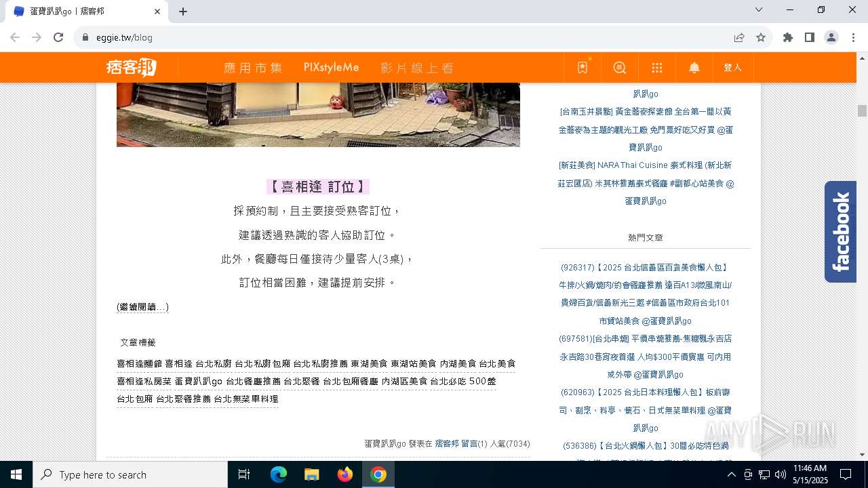Image resolution: width=868 pixels, height=488 pixels.
Task: Open the tab search dropdown chevron
Action: point(759,9)
